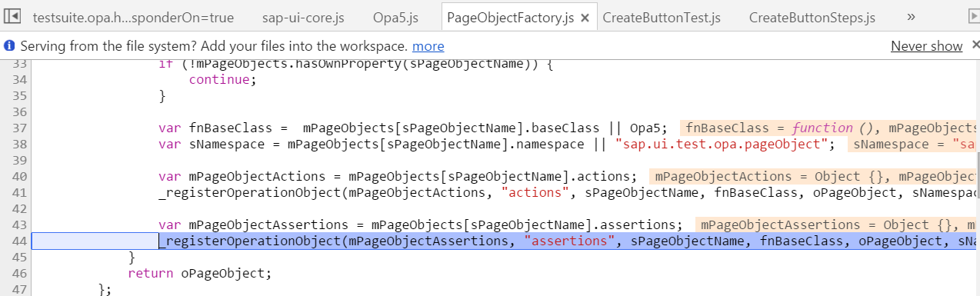Select the PageObjectFactory.js tab
The width and height of the screenshot is (980, 296).
click(510, 17)
